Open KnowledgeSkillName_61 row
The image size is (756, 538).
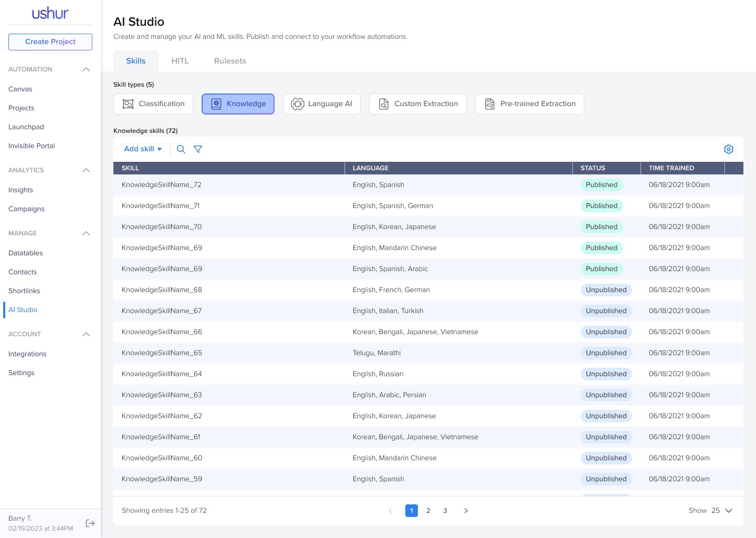[x=428, y=437]
